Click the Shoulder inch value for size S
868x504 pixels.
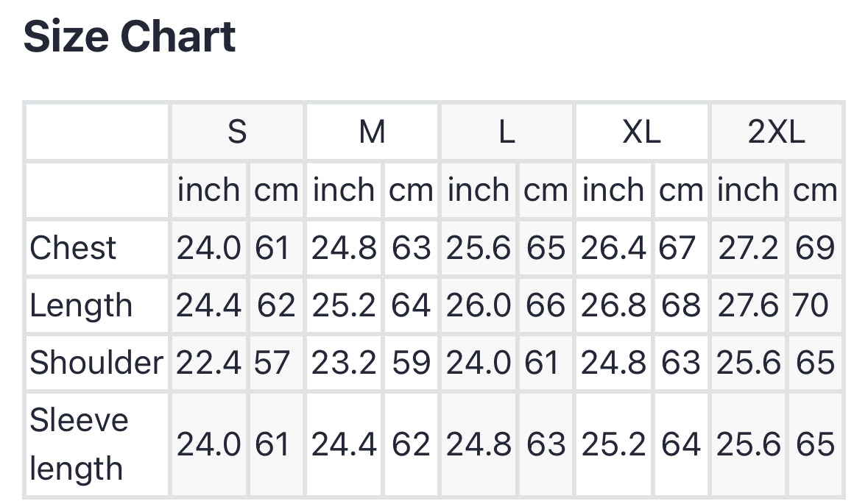208,363
